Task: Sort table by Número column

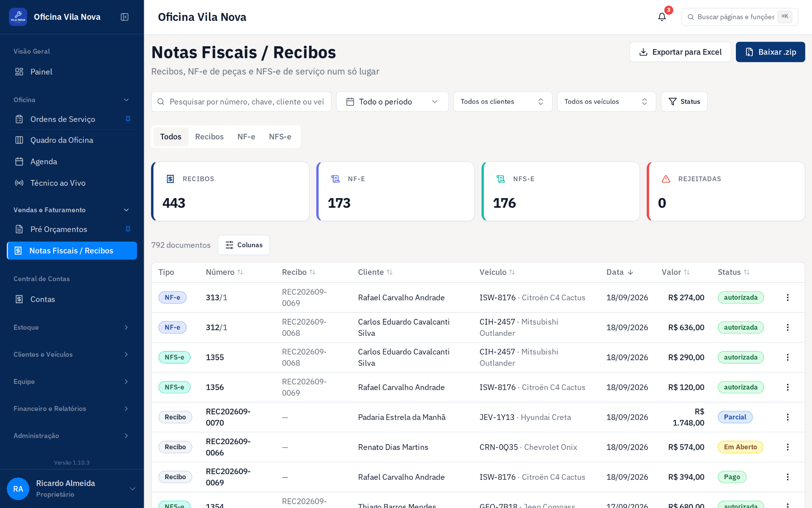Action: pos(225,272)
